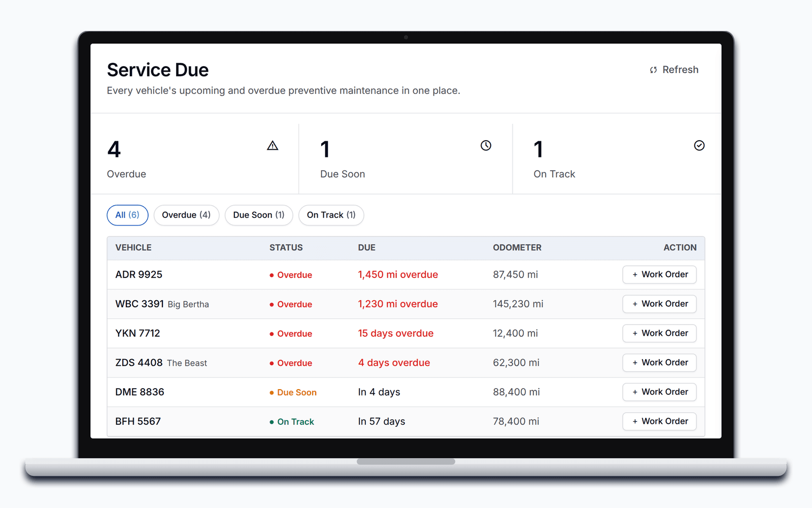Select the All (6) filter tab

(x=127, y=215)
